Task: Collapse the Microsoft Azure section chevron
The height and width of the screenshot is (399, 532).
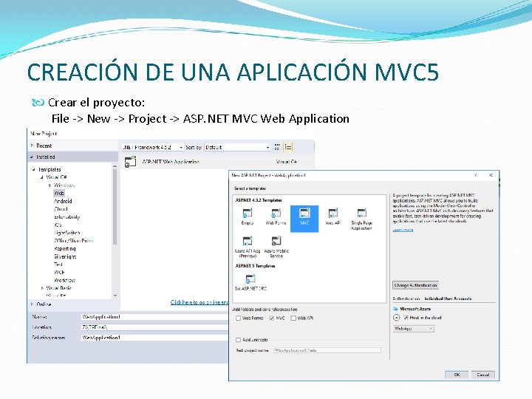Action: click(x=396, y=318)
